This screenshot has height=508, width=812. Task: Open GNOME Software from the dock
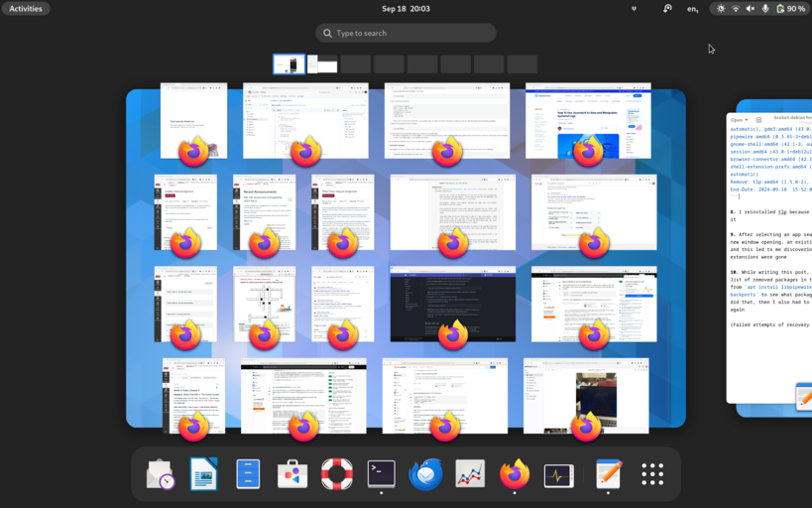(x=292, y=474)
